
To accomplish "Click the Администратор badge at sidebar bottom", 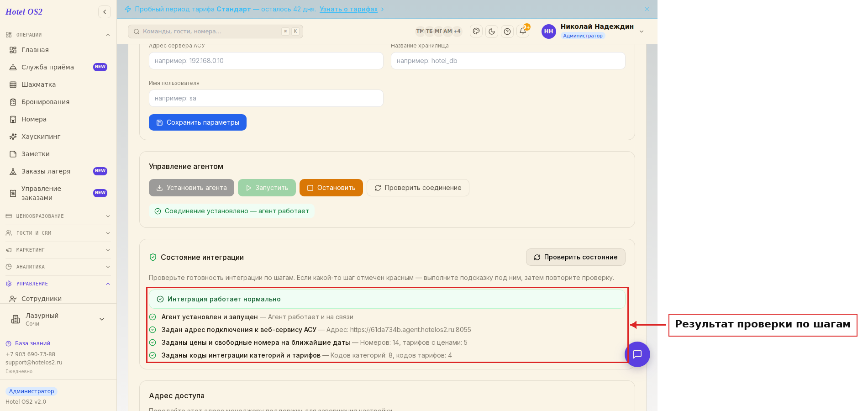I will tap(32, 391).
